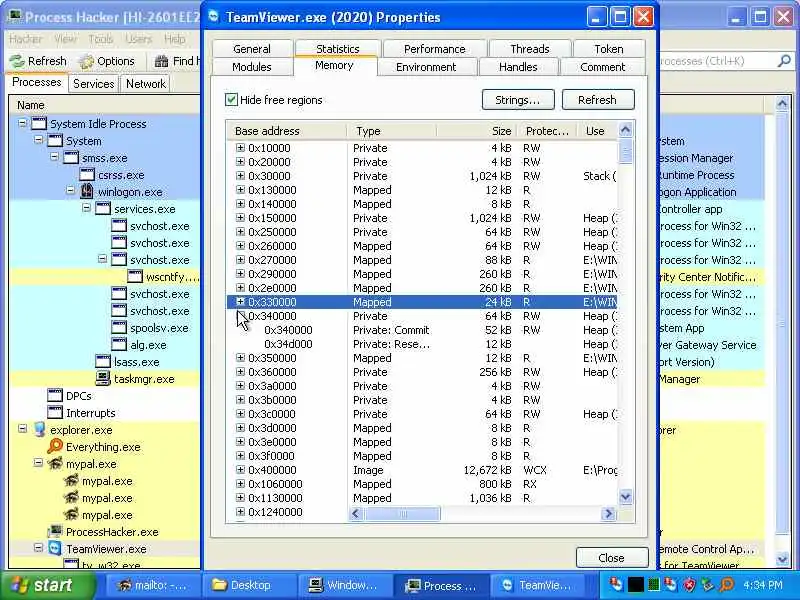
Task: Expand the 0x30000 memory region
Action: click(240, 176)
